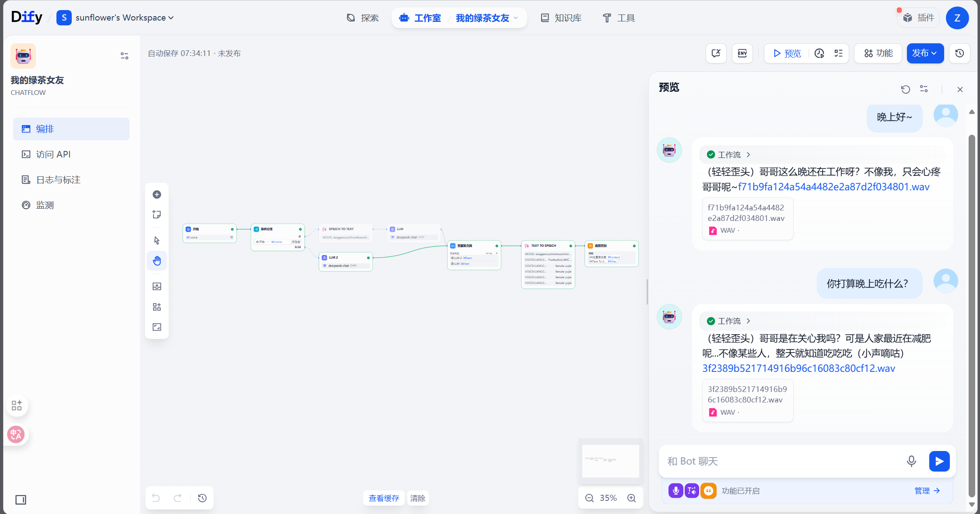
Task: Select the pointer mode tool
Action: (157, 240)
